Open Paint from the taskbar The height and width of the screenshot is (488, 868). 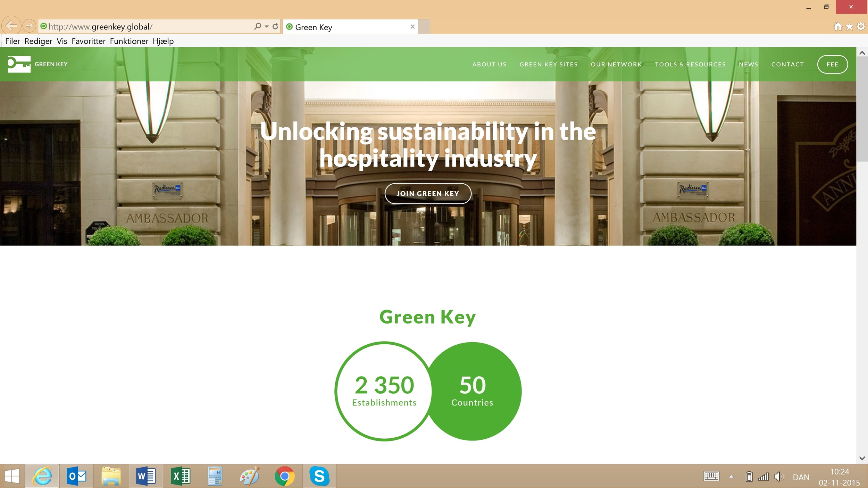250,476
